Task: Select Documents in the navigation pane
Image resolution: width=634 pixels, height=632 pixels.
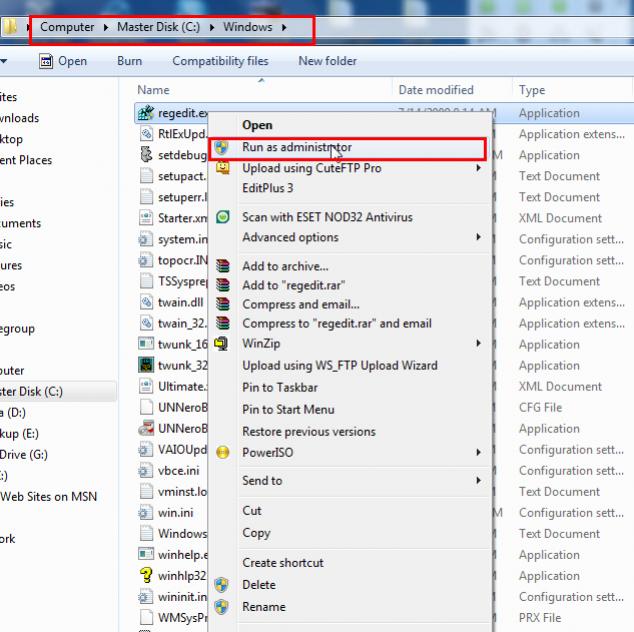Action: (20, 223)
